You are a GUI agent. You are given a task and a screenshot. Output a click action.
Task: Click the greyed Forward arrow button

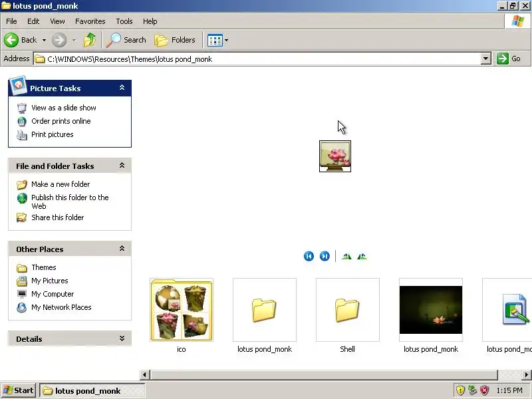click(59, 40)
